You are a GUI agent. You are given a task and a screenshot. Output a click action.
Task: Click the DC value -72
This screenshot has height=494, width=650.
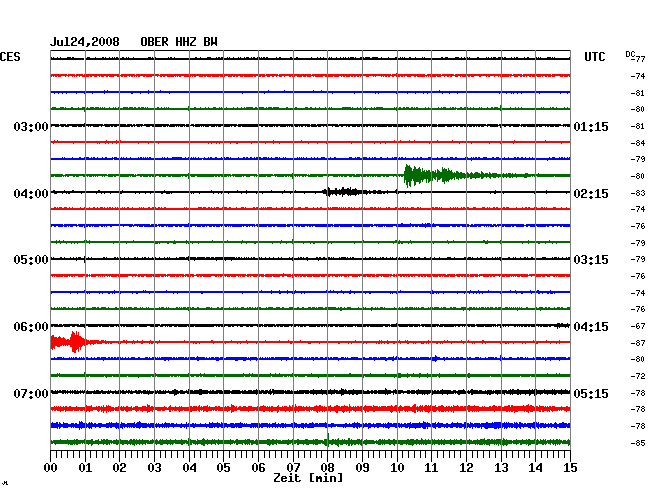pyautogui.click(x=638, y=376)
